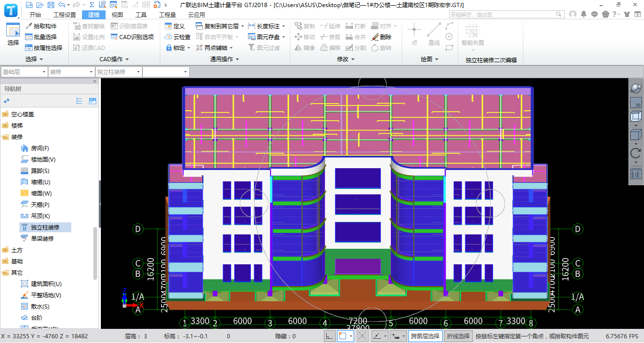
Task: Toggle 跨图层选择 mode
Action: click(425, 336)
